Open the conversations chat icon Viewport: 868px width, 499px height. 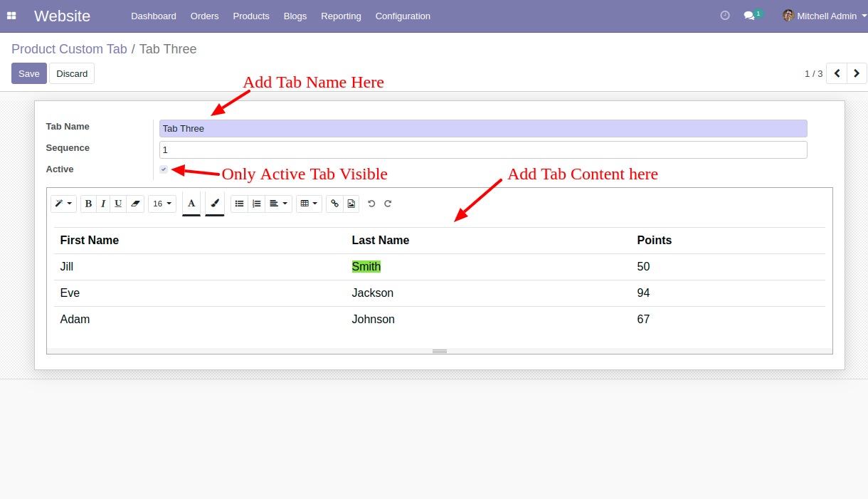pos(752,15)
